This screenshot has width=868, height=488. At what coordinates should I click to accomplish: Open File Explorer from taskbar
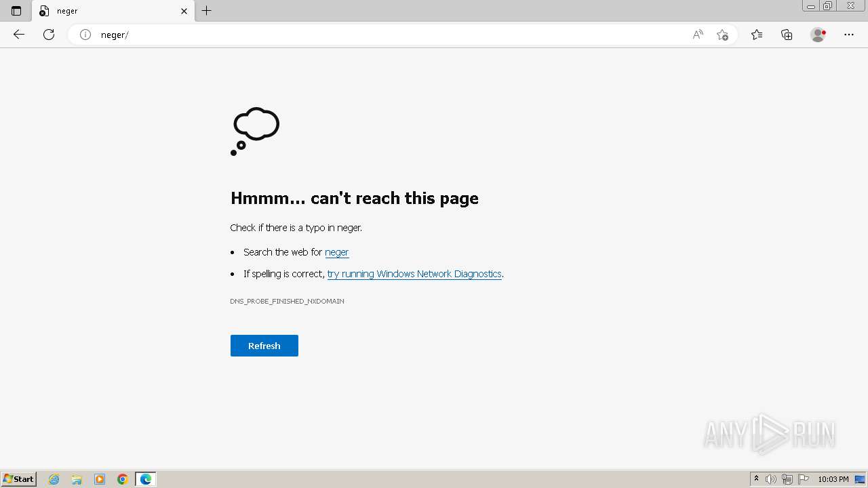coord(77,479)
